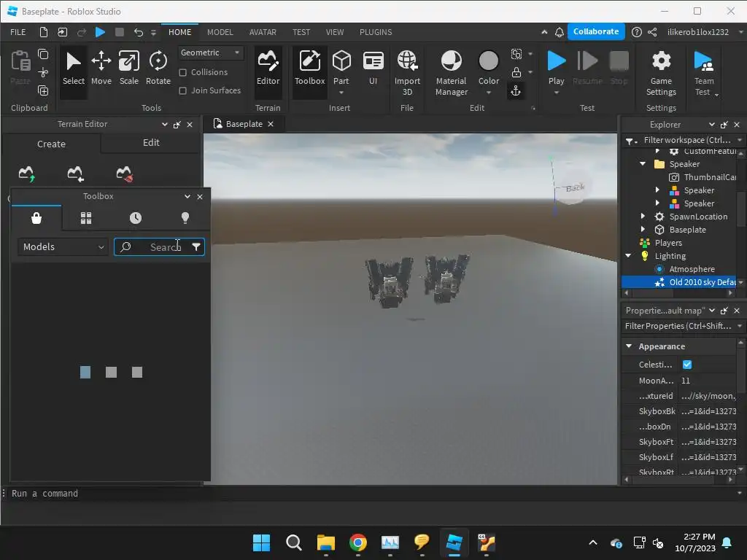Collapse the Lighting node
This screenshot has height=560, width=747.
click(628, 256)
